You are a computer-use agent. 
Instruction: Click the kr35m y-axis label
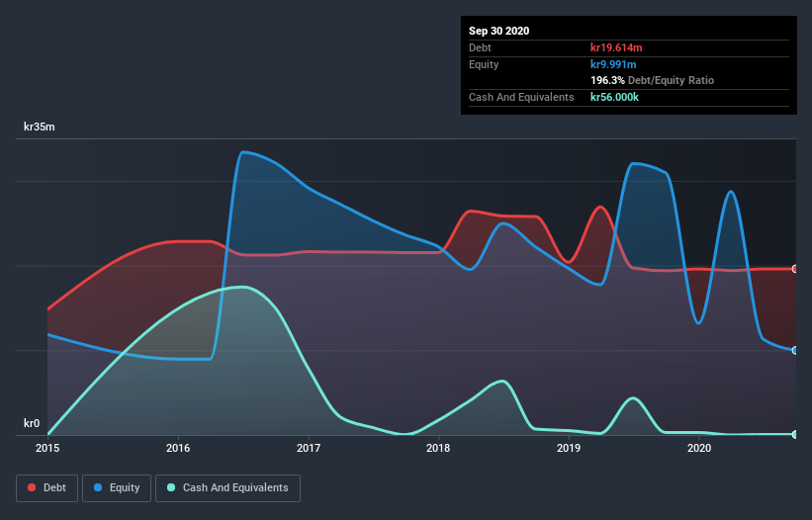[x=40, y=127]
